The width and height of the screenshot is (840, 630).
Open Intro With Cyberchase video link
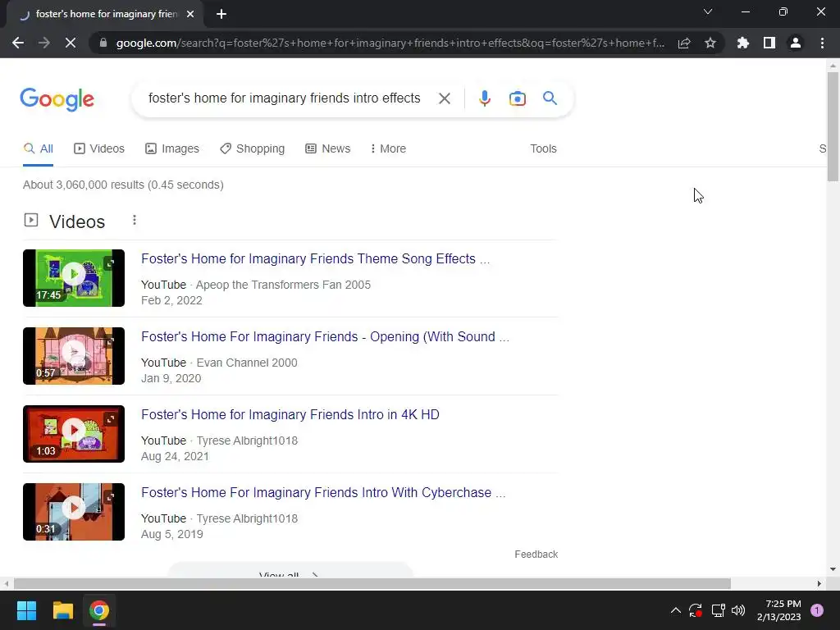(x=323, y=493)
